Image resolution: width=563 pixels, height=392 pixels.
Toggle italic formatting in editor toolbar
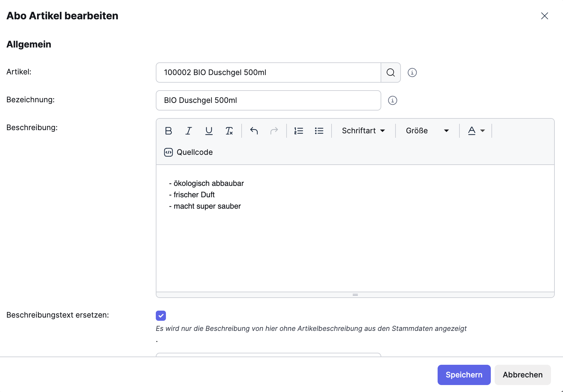(189, 131)
